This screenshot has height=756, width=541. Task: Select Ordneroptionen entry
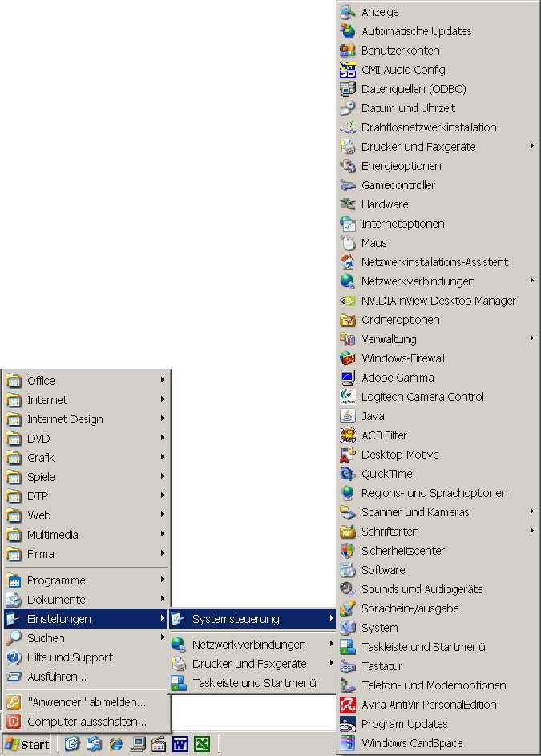tap(438, 320)
